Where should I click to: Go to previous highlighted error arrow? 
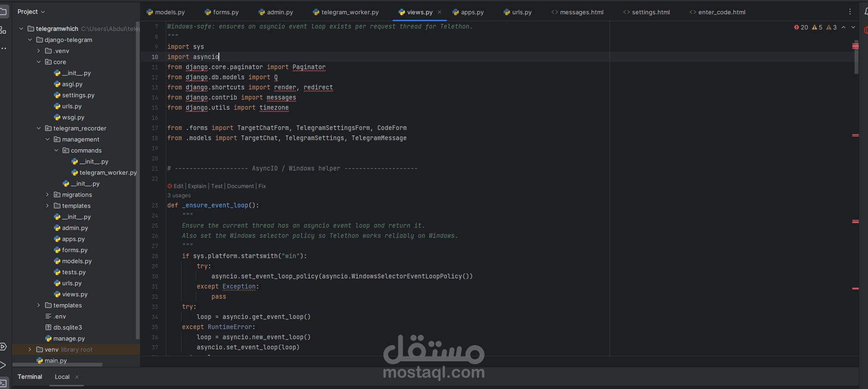[x=844, y=28]
